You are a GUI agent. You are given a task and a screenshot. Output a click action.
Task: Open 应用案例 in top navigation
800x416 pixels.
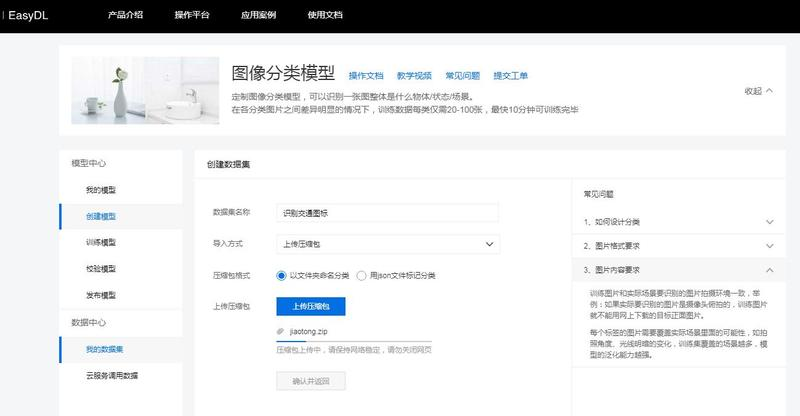[258, 15]
